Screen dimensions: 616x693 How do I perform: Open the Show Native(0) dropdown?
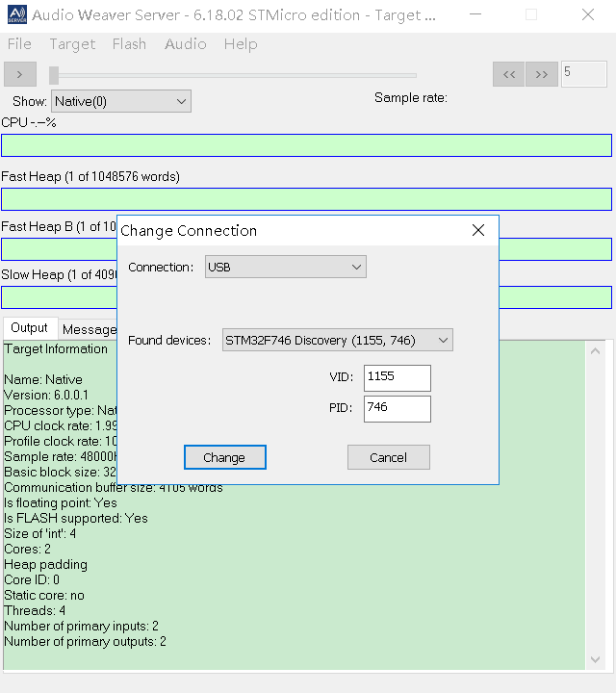(x=121, y=101)
